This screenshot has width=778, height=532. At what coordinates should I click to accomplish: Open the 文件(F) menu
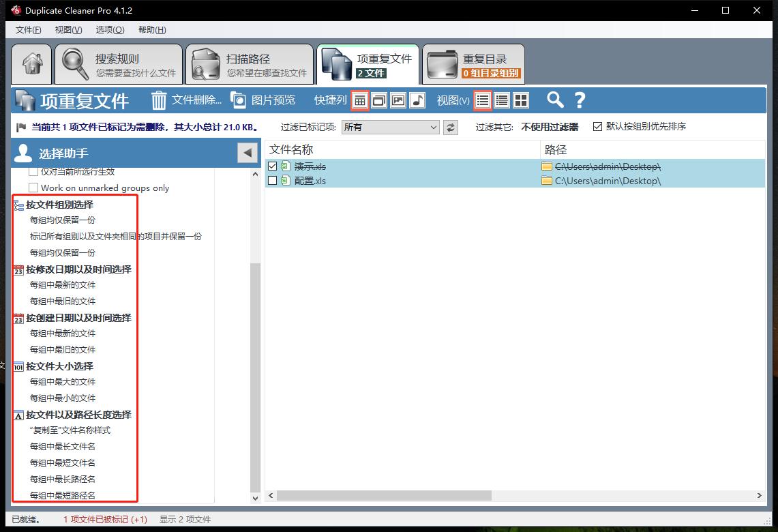point(28,30)
